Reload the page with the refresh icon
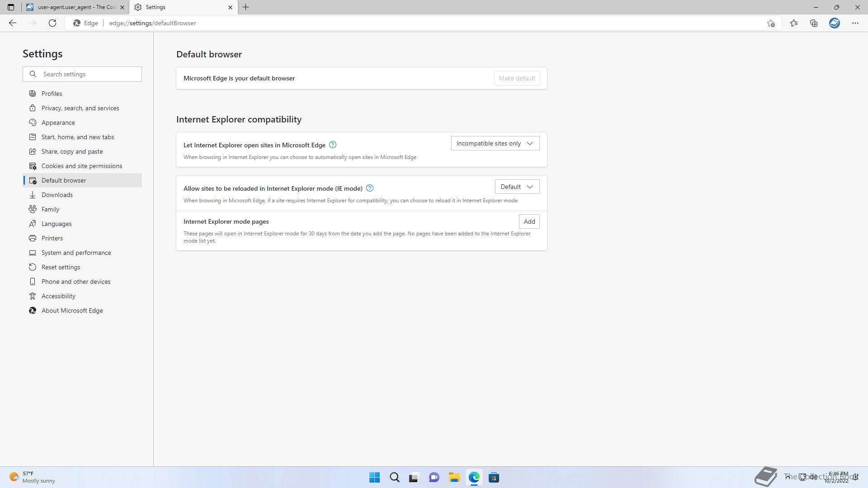Image resolution: width=868 pixels, height=488 pixels. click(x=52, y=23)
